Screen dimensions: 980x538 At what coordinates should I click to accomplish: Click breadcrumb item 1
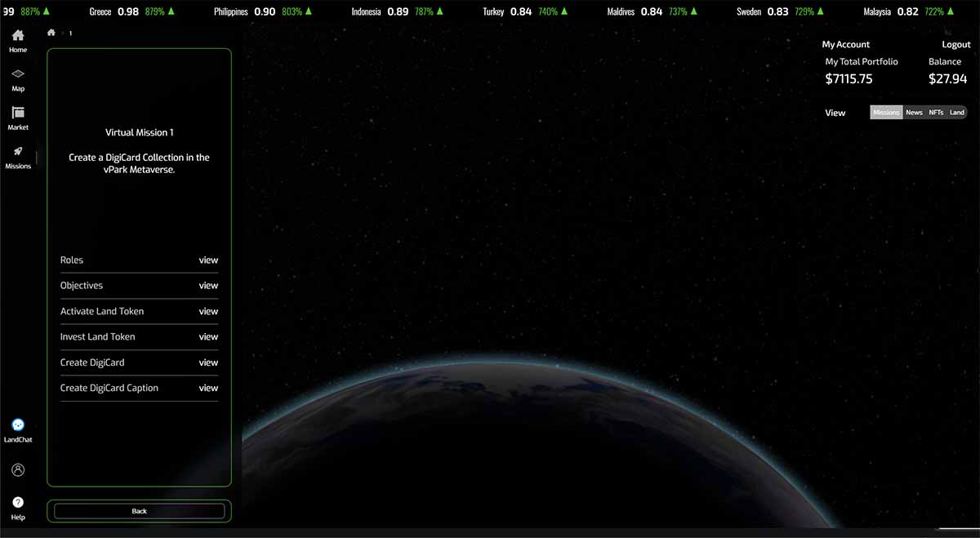point(70,33)
